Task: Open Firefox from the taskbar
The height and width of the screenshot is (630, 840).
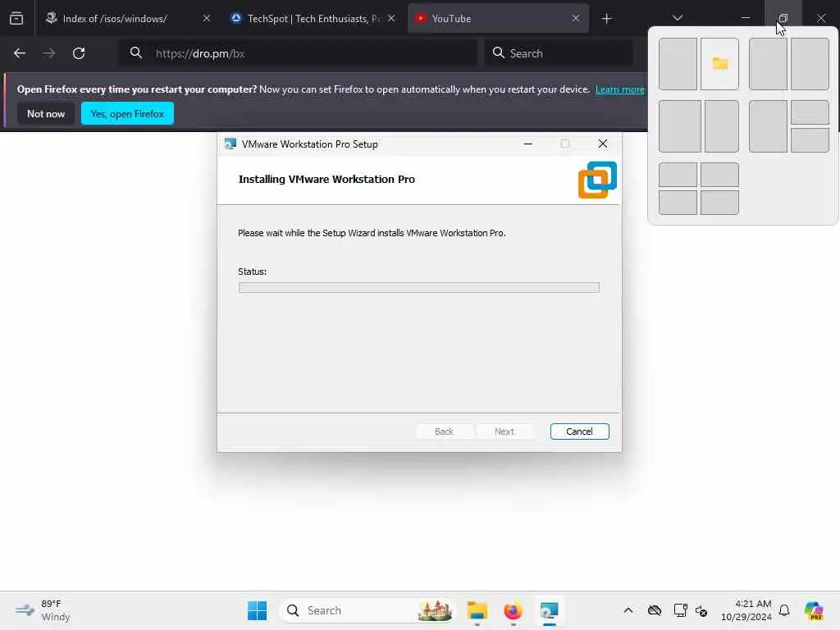Action: [513, 610]
